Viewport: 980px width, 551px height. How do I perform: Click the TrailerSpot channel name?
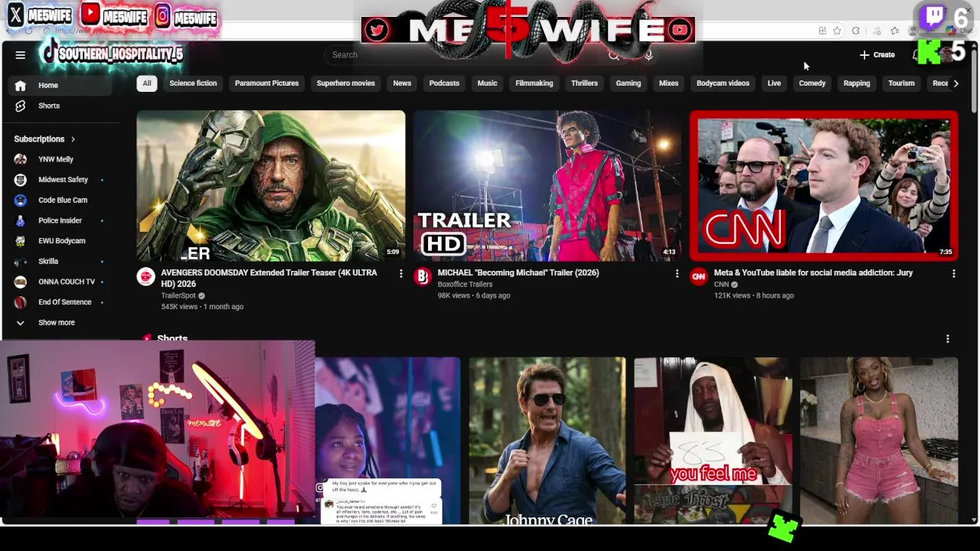pos(179,295)
